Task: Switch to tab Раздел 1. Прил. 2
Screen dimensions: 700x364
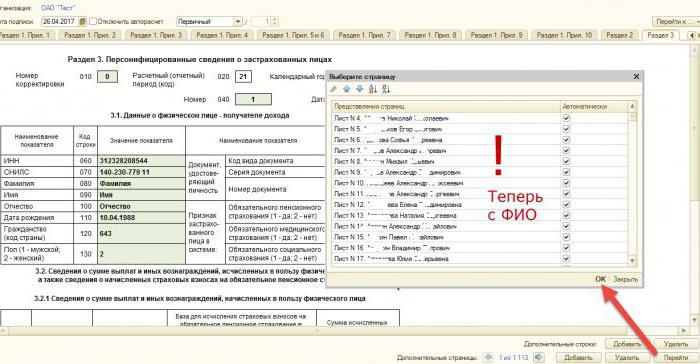Action: click(90, 35)
